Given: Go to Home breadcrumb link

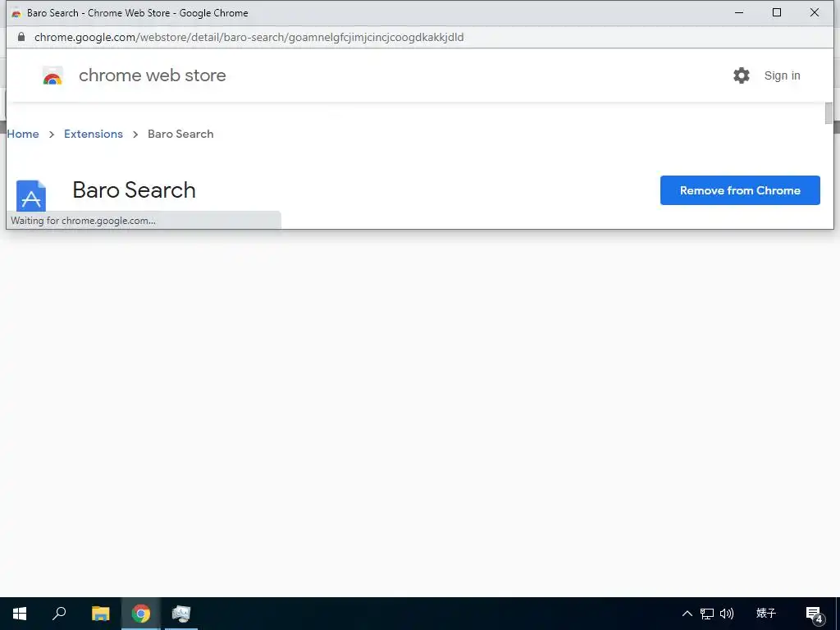Looking at the screenshot, I should click(x=23, y=134).
